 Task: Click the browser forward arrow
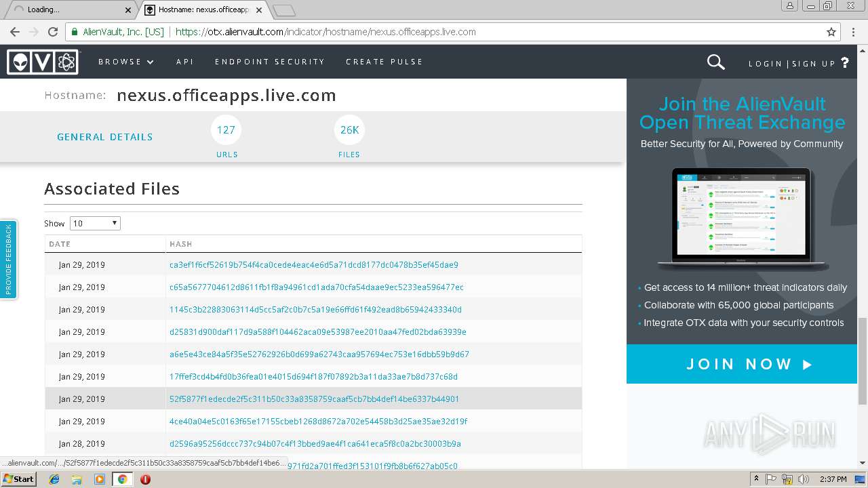tap(34, 32)
